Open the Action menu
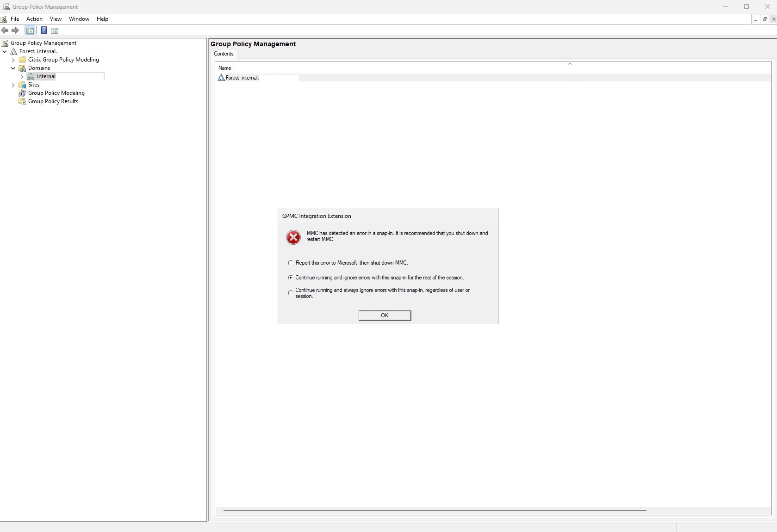Viewport: 777px width, 532px height. pyautogui.click(x=34, y=19)
